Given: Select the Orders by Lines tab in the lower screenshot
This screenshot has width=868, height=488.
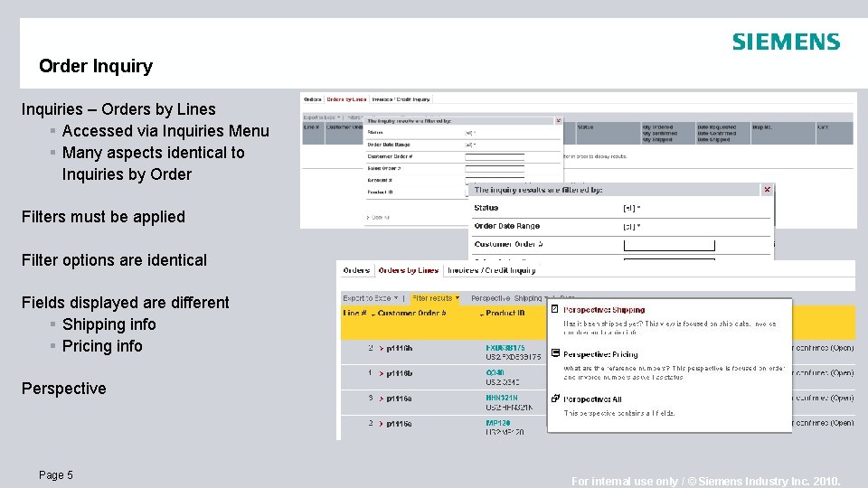Looking at the screenshot, I should click(x=409, y=270).
